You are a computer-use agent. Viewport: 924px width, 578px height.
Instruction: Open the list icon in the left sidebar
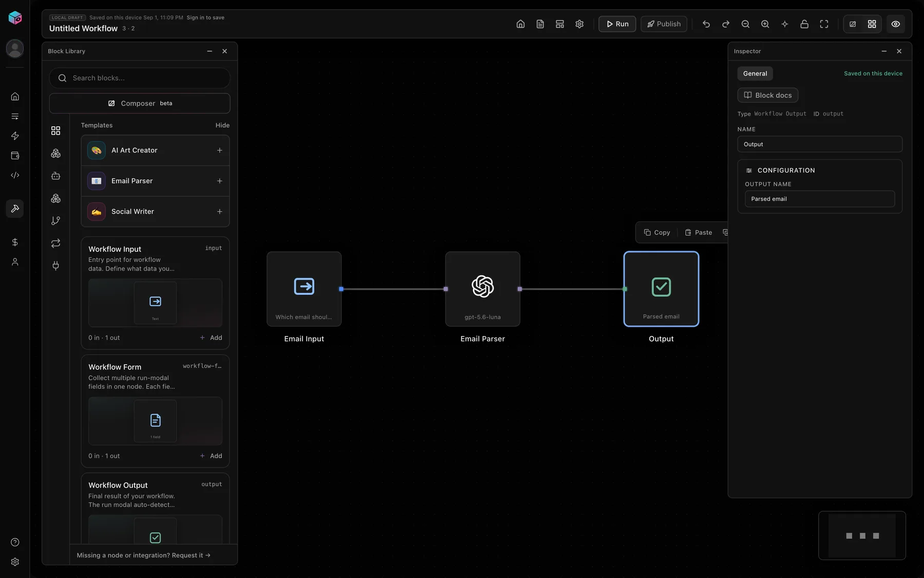[x=15, y=116]
